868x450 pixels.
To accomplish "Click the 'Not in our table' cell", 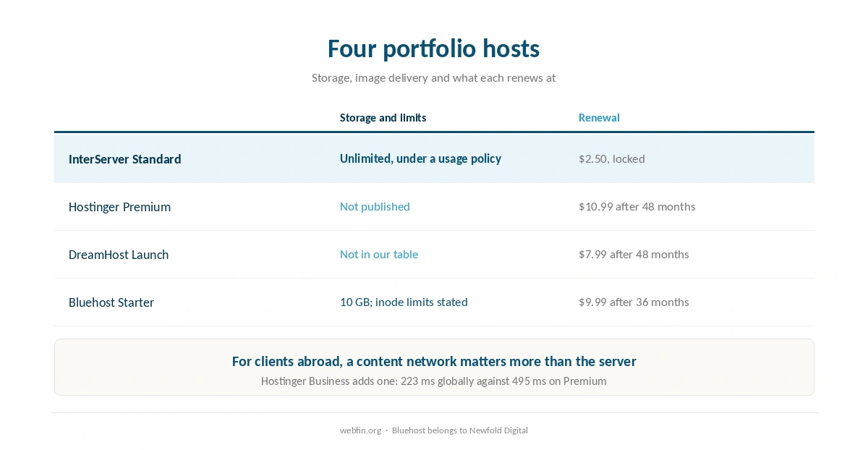I will [x=379, y=255].
